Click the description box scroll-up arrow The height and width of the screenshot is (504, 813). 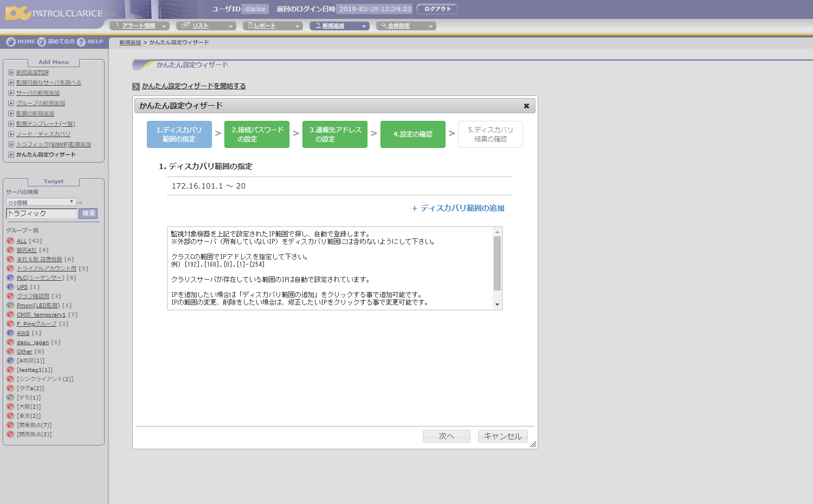(498, 232)
